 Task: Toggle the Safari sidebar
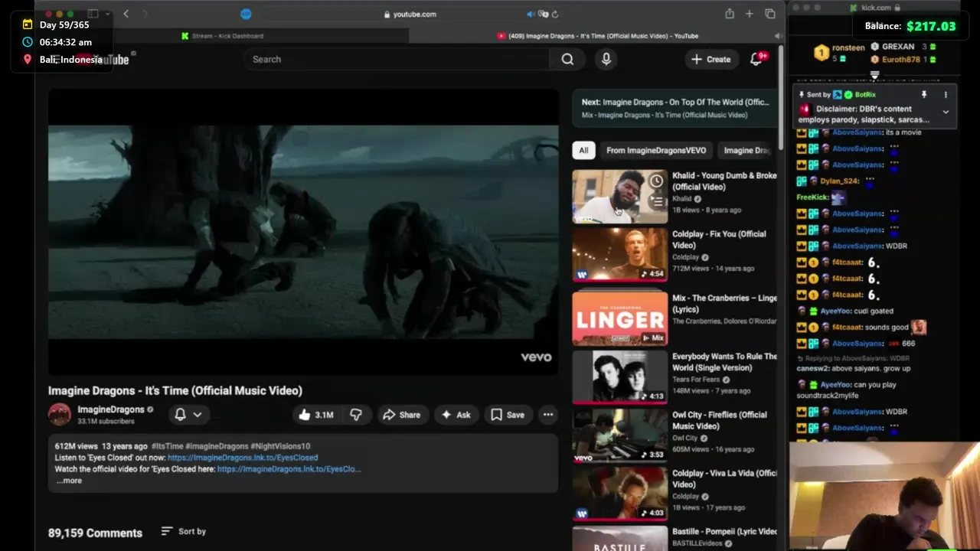tap(93, 14)
